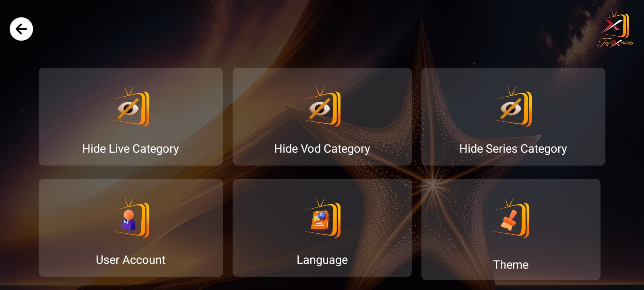Open the Hide Series Category label
The width and height of the screenshot is (644, 290).
pyautogui.click(x=513, y=149)
